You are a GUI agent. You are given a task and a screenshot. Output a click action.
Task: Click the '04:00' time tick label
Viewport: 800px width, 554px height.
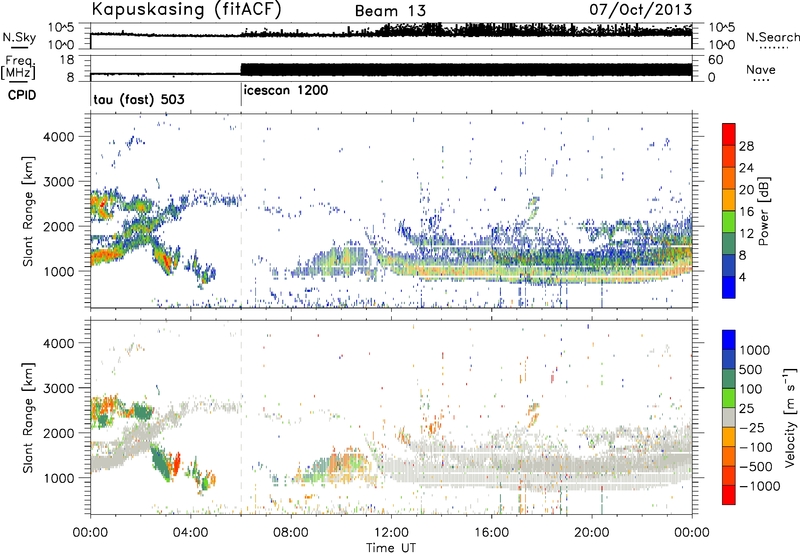tap(190, 533)
